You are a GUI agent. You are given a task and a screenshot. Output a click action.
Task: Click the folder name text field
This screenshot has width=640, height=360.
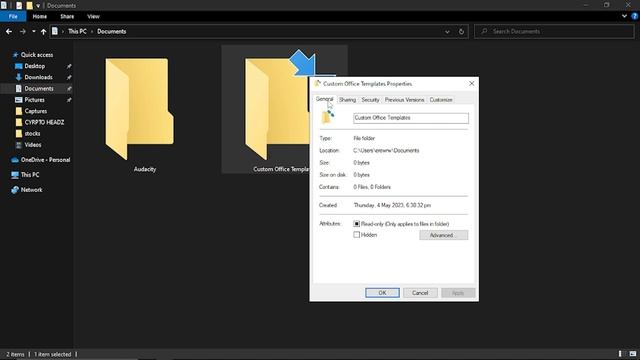pos(411,118)
